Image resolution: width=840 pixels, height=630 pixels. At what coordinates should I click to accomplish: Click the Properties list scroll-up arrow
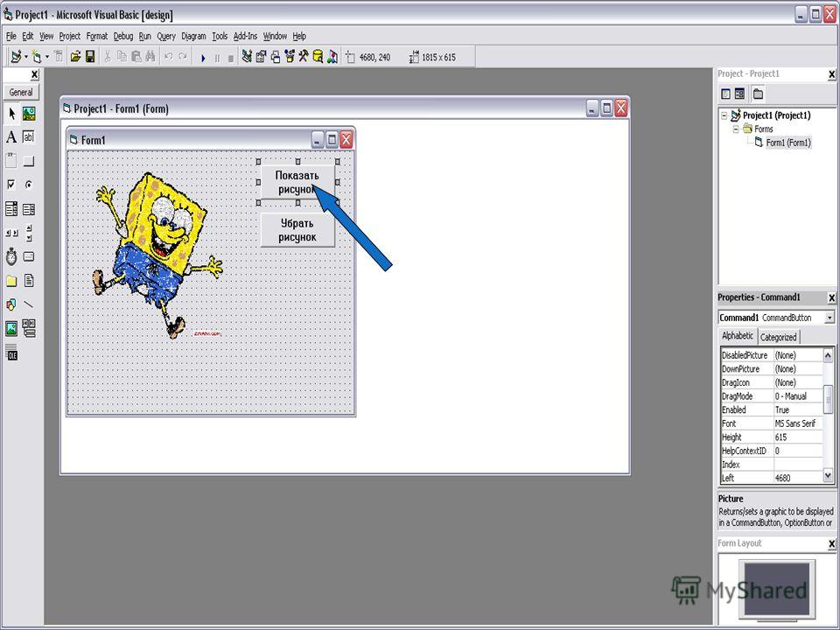pos(829,354)
